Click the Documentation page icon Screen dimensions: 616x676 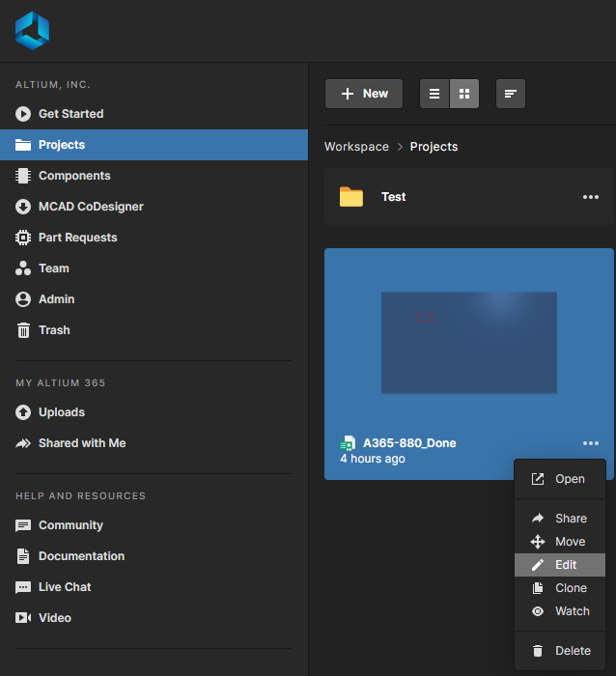[23, 556]
